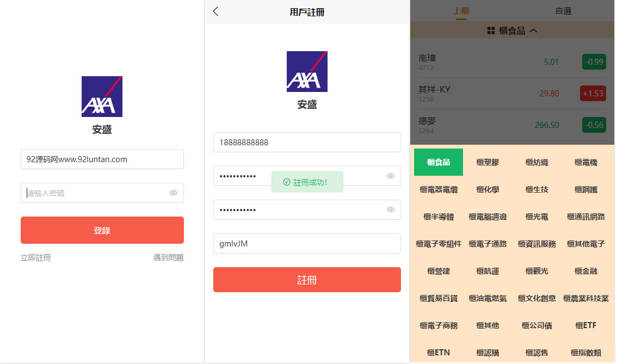The width and height of the screenshot is (617, 364).
Task: Show the first registration password field
Action: pos(390,176)
